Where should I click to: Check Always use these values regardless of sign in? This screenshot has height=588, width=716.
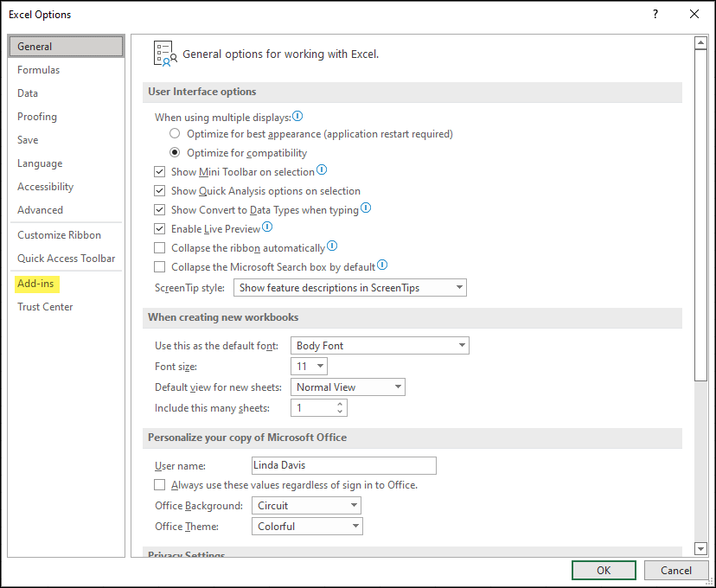(x=159, y=485)
